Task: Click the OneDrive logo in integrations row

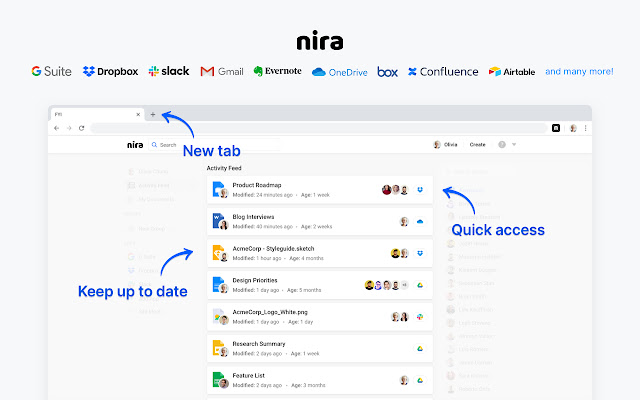Action: click(x=340, y=72)
